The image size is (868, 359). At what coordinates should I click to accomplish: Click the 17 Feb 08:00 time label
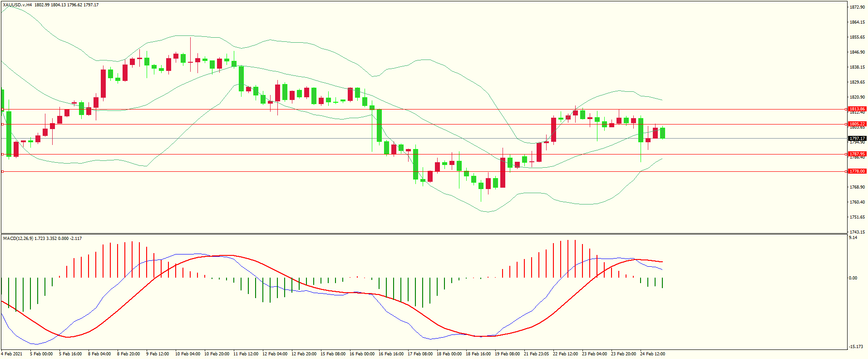click(420, 354)
